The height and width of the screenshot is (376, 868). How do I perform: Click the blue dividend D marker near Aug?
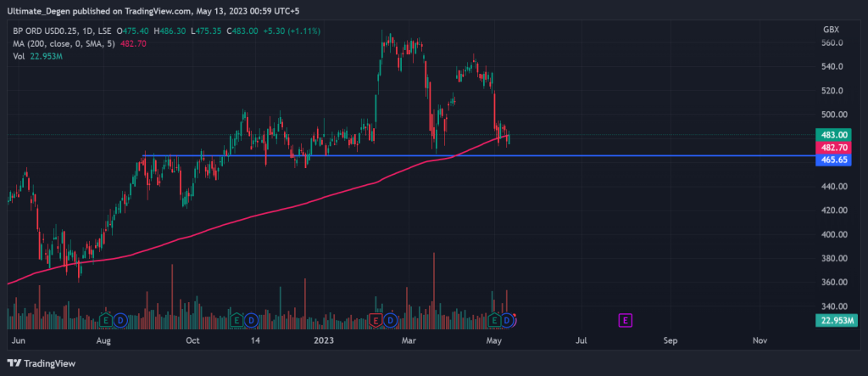pos(120,320)
